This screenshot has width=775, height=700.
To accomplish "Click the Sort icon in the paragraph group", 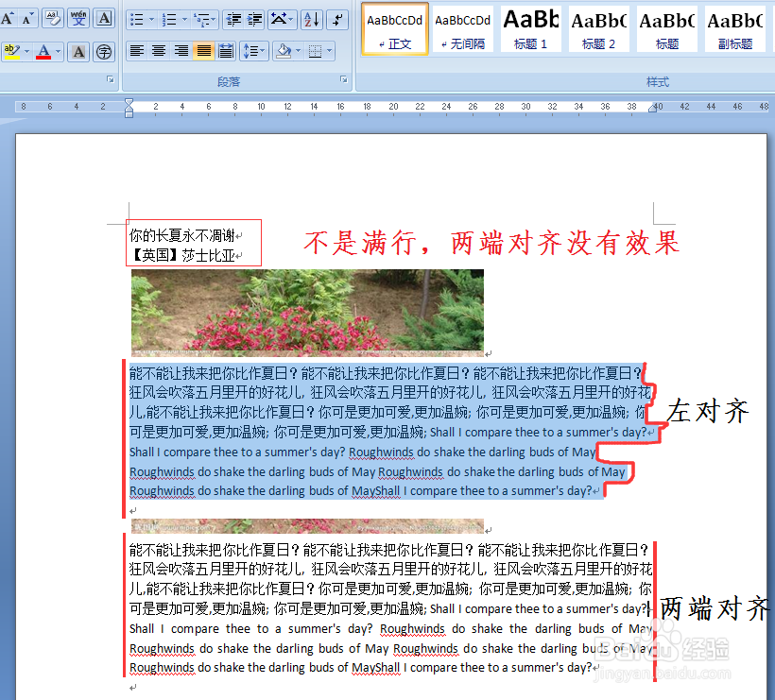I will pyautogui.click(x=311, y=19).
